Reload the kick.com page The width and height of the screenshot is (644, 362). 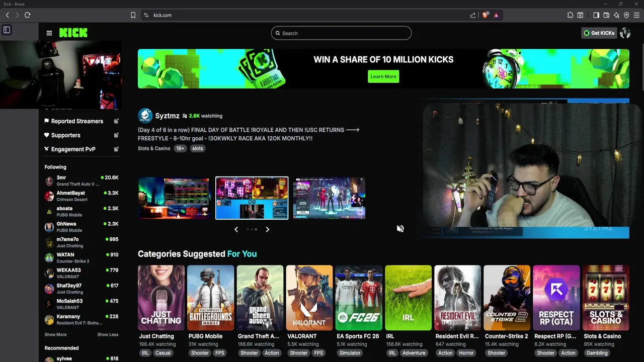[x=27, y=15]
